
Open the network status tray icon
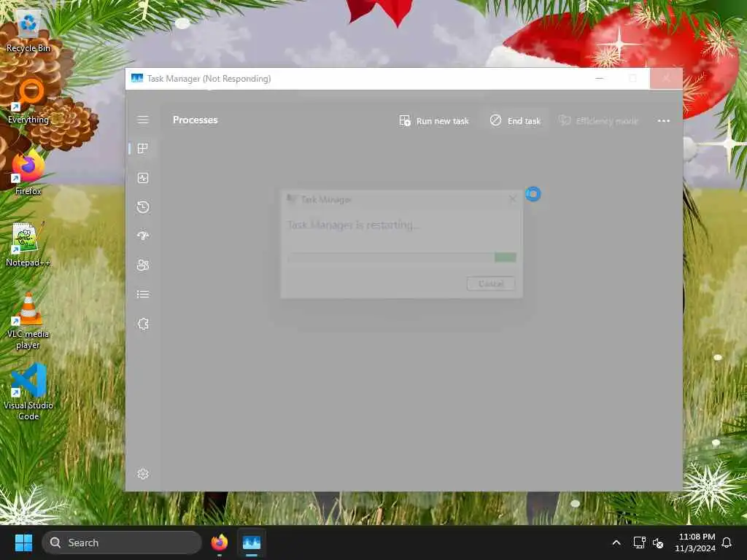click(639, 542)
